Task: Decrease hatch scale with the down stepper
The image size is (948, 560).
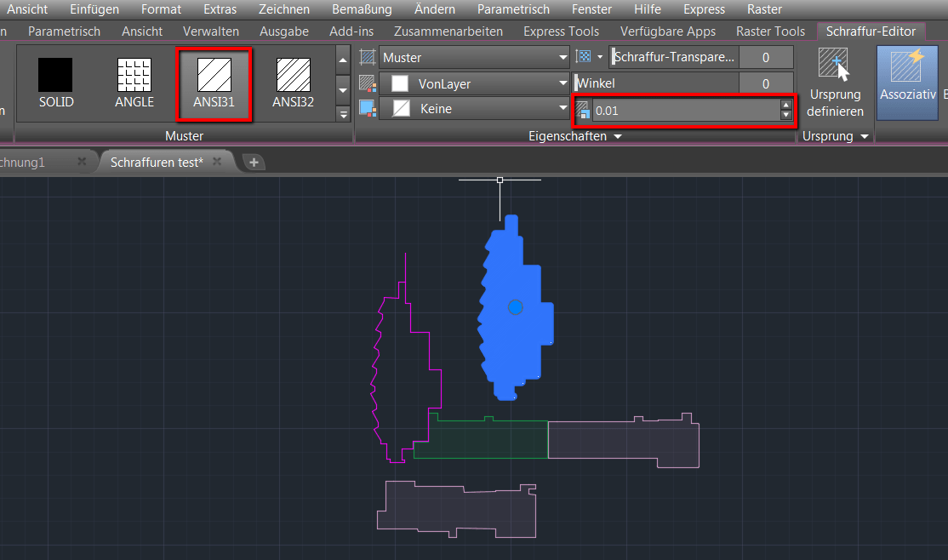Action: pyautogui.click(x=786, y=115)
